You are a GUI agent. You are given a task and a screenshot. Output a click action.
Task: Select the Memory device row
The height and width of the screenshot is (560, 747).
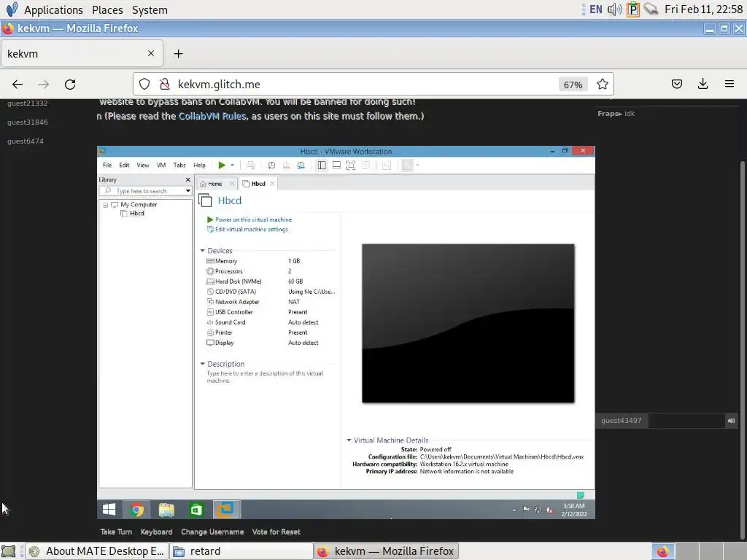pos(271,261)
